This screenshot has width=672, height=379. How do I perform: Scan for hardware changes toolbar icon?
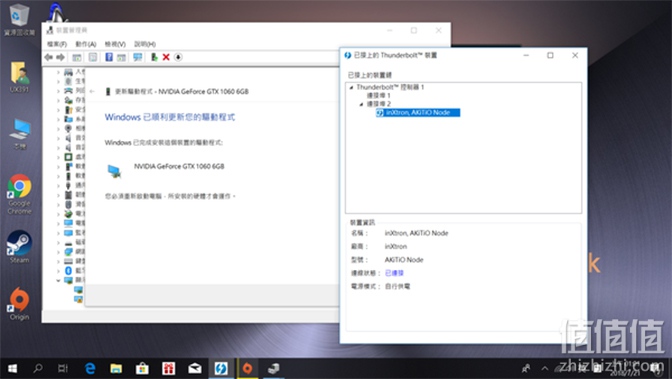[138, 57]
